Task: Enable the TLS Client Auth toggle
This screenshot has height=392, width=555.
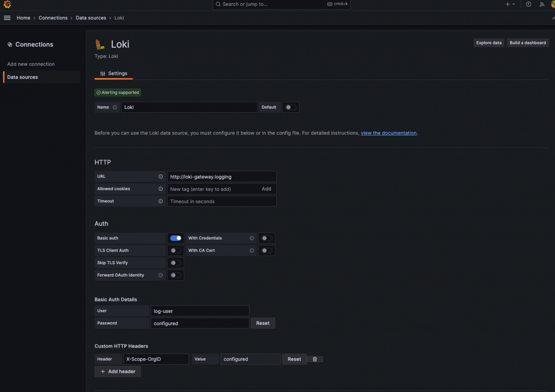Action: [x=176, y=250]
